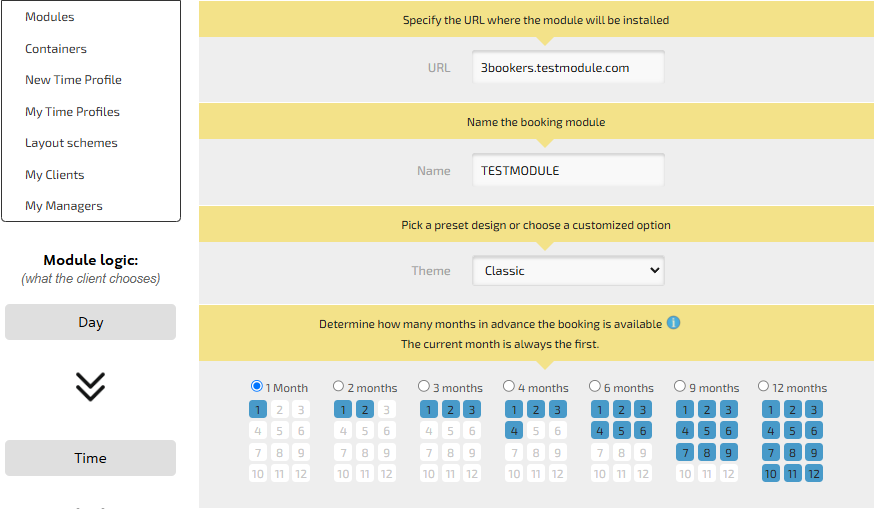
Task: Select the 6 months radio button
Action: pos(595,386)
